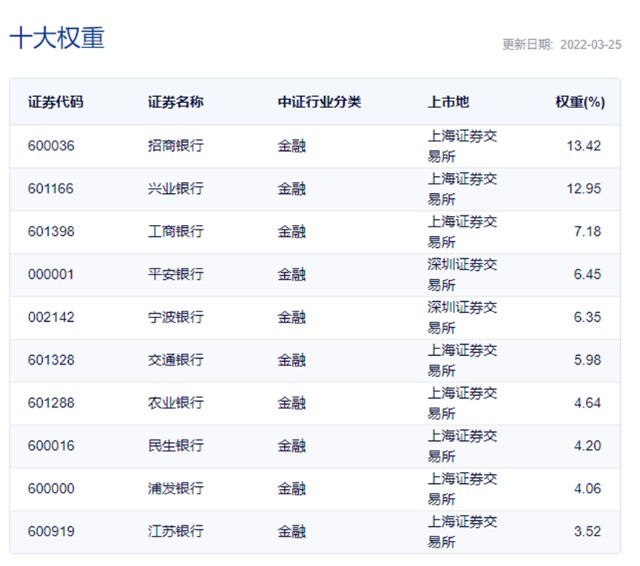Open the 江苏银行 entry
The image size is (640, 566).
175,532
